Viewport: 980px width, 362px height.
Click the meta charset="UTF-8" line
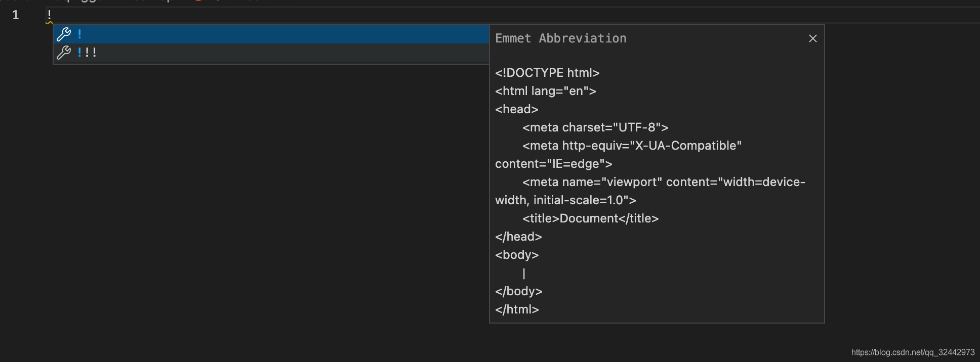point(595,127)
